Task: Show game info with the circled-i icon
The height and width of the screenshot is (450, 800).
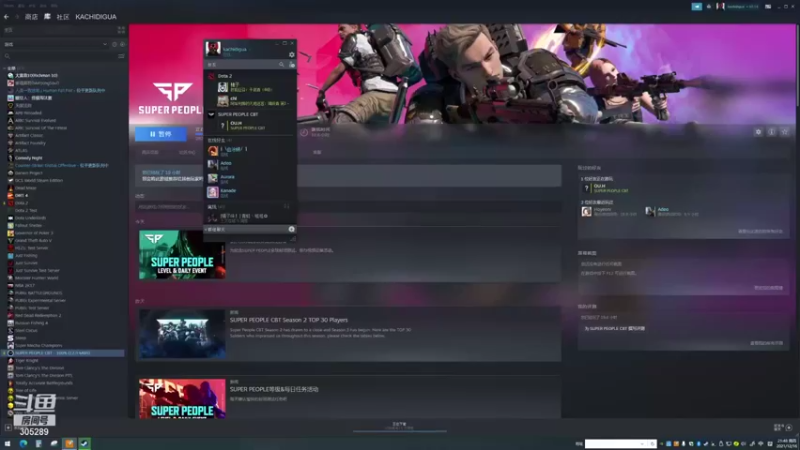Action: coord(771,132)
